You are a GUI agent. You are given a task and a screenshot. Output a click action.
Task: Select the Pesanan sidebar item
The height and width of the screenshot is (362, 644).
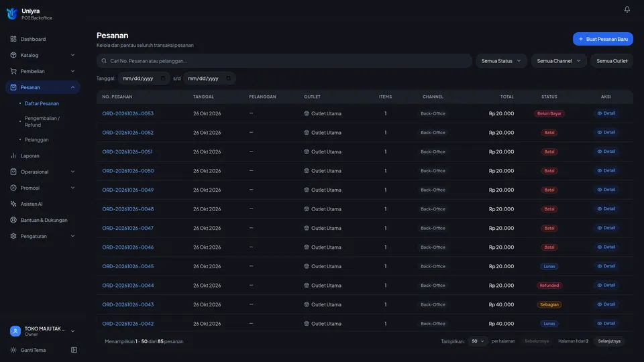pos(43,87)
